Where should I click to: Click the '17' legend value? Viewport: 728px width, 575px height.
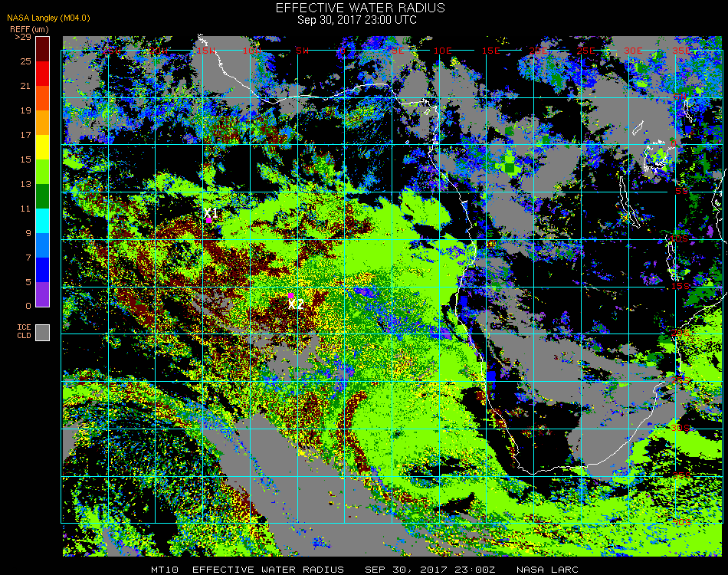coord(25,135)
